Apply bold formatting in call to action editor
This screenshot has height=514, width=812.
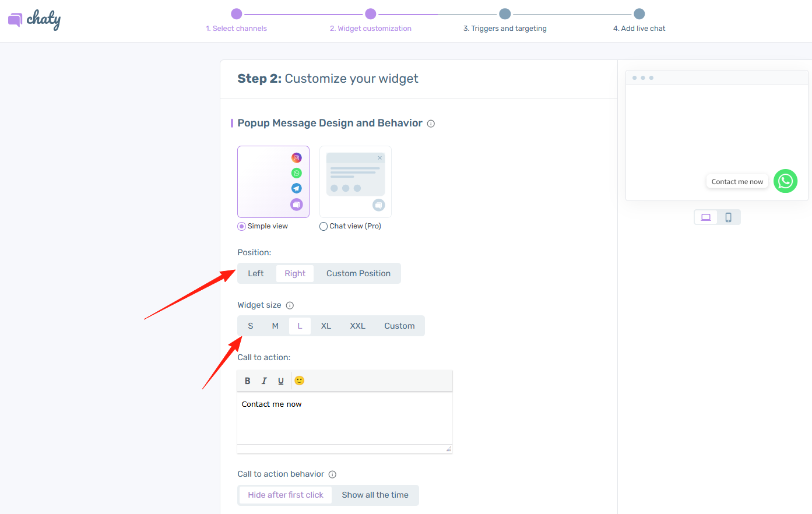click(x=248, y=381)
